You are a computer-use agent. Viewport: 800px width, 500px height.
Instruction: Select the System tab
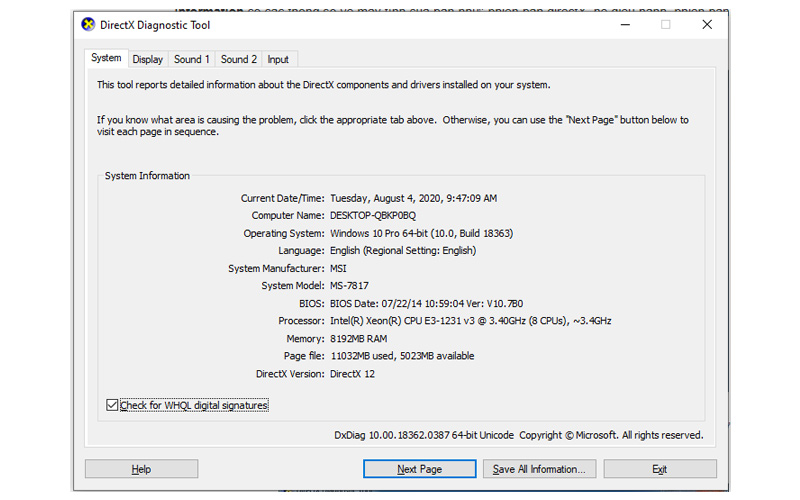pos(106,58)
